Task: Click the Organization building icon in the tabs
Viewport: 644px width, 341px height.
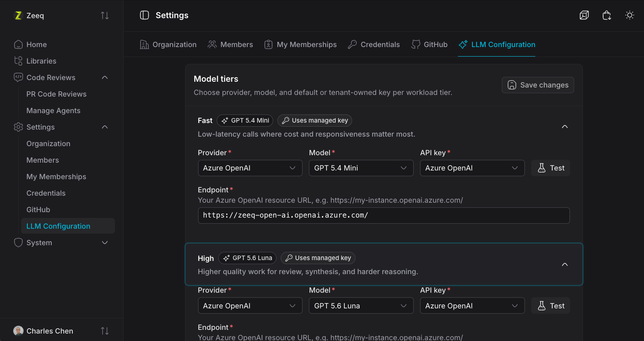Action: [144, 45]
